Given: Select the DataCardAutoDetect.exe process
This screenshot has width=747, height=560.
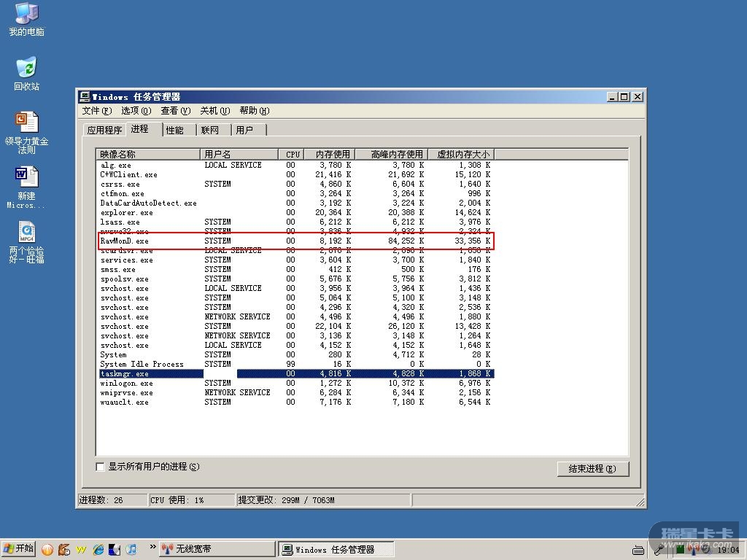Looking at the screenshot, I should pyautogui.click(x=295, y=203).
